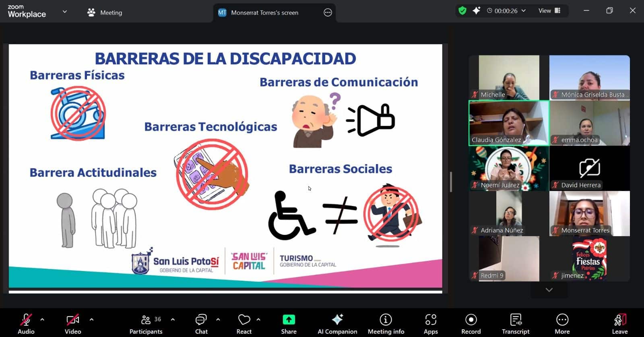
Task: Open the View layout menu
Action: [549, 11]
